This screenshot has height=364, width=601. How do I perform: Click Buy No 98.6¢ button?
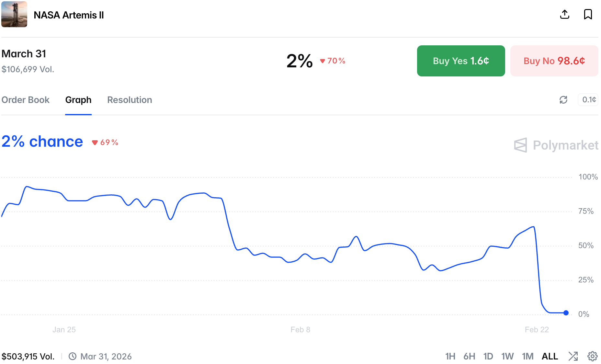554,61
